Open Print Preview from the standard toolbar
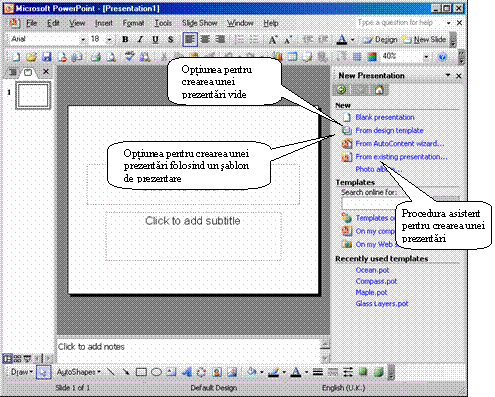495x397 pixels. point(111,57)
